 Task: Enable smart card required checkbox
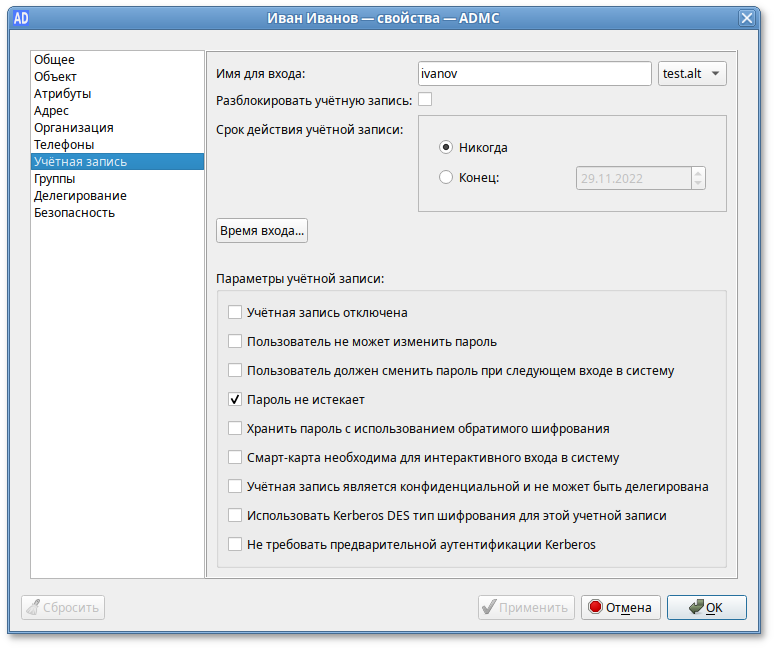235,458
